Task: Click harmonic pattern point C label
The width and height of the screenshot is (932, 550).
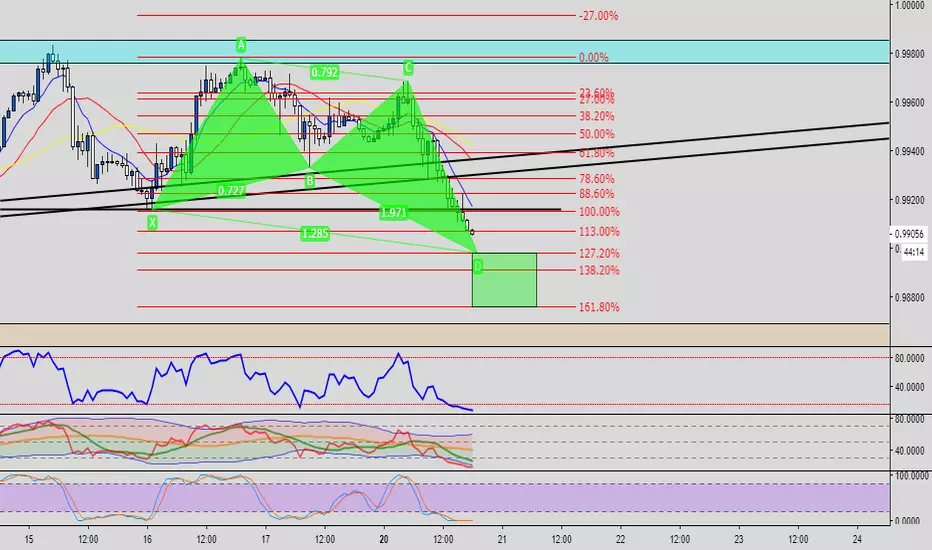Action: coord(408,67)
